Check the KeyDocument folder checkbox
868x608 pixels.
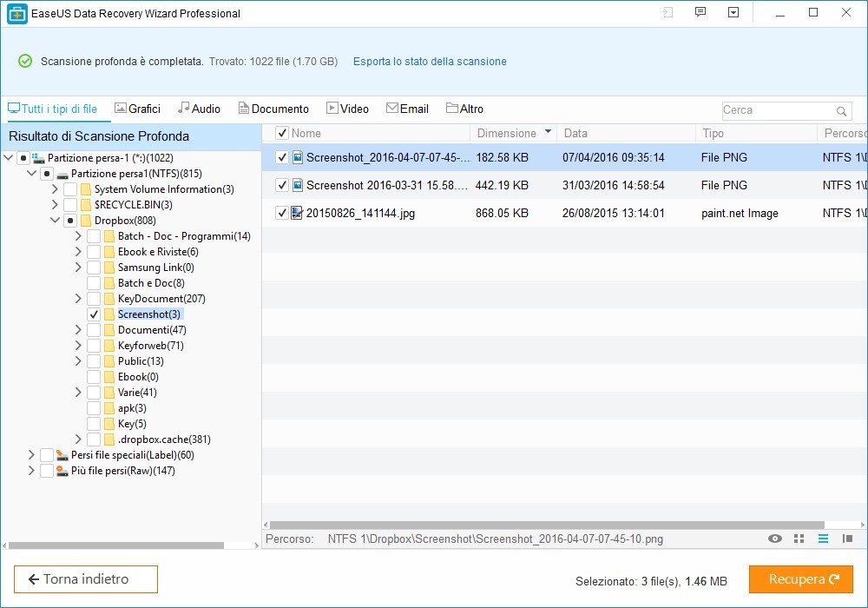coord(94,299)
